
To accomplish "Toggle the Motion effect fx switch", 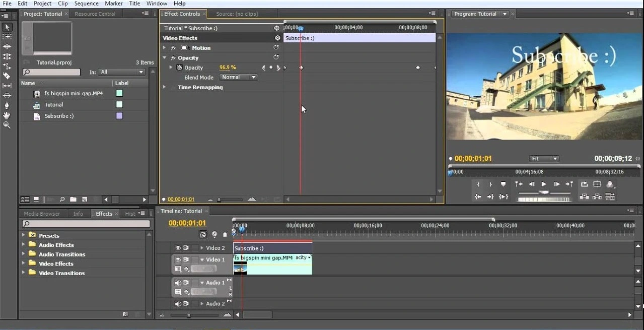I will 173,48.
